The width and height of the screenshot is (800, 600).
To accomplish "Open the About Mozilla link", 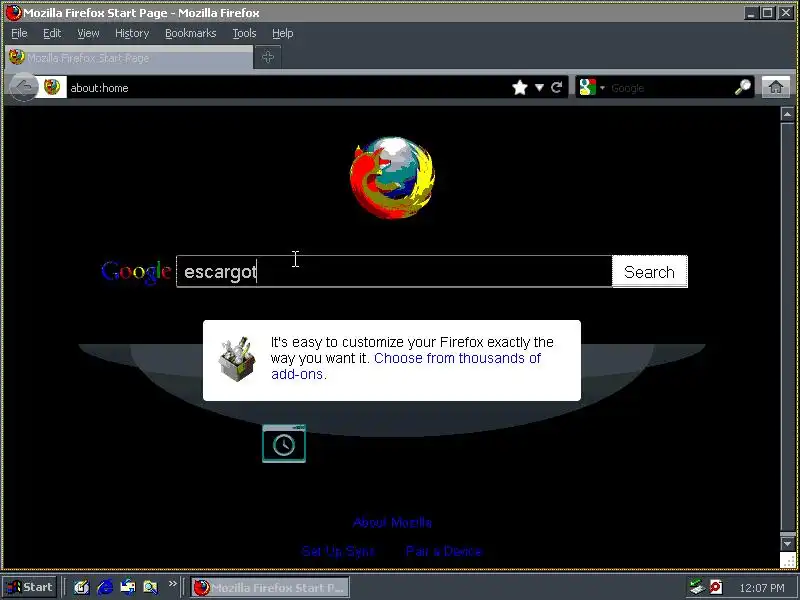I will [x=392, y=522].
